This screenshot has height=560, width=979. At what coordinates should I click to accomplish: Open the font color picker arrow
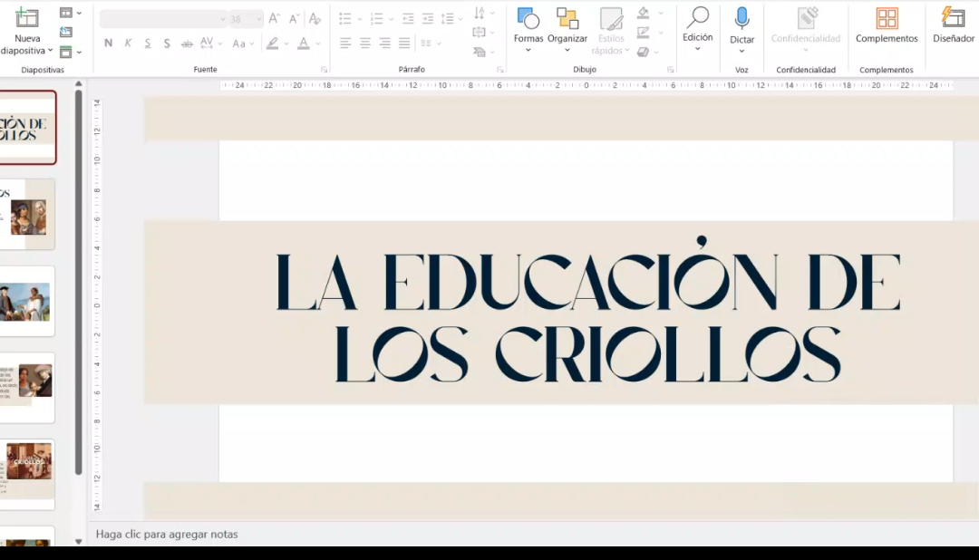click(318, 43)
